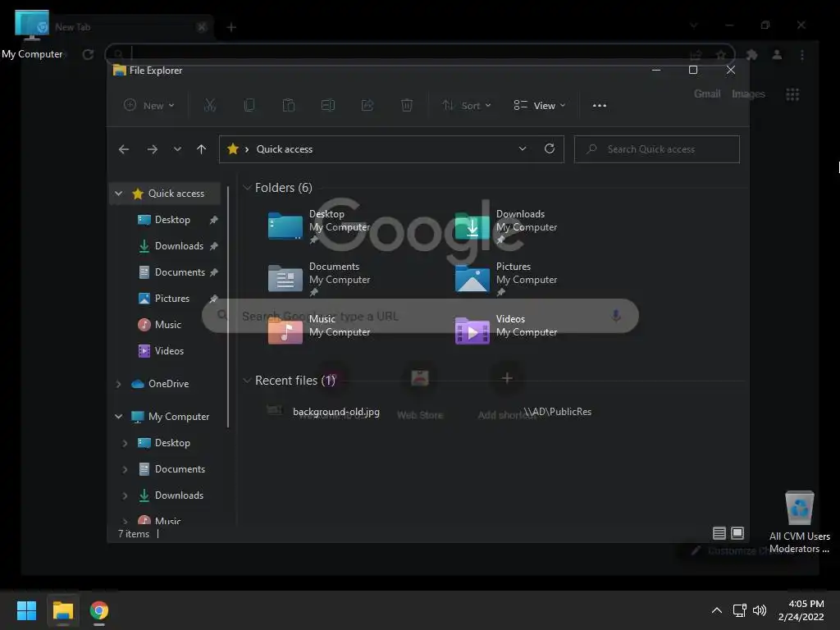Select Downloads in Quick access sidebar
The image size is (840, 630).
pos(178,246)
